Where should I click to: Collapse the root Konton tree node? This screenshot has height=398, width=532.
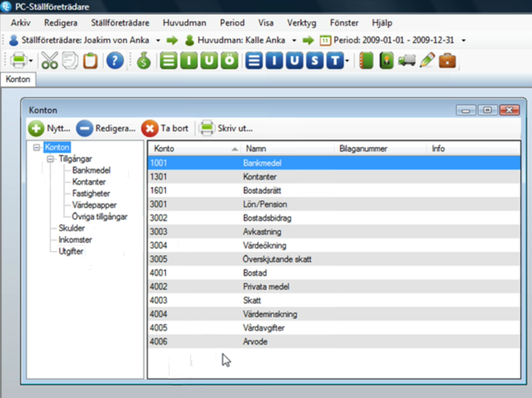click(x=37, y=147)
